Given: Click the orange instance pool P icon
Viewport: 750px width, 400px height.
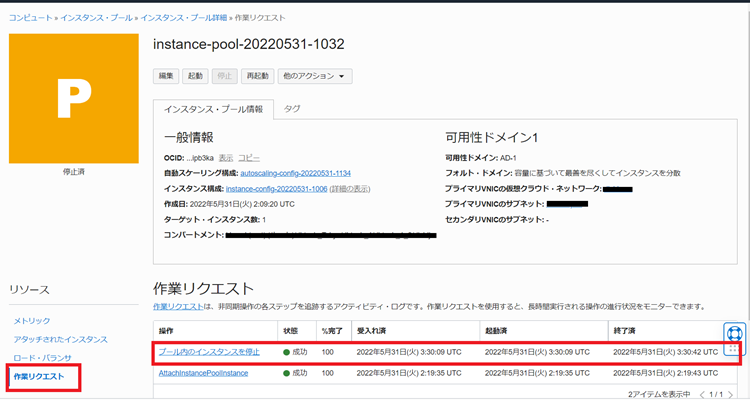Looking at the screenshot, I should click(x=72, y=98).
